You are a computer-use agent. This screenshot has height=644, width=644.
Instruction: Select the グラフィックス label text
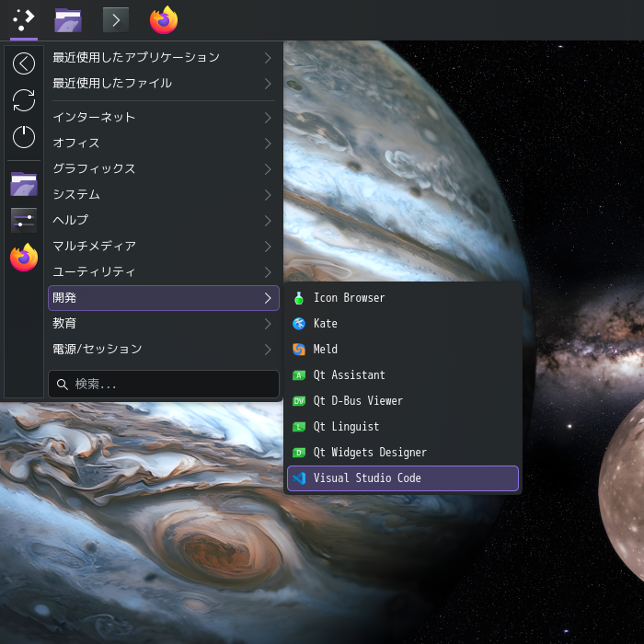point(94,168)
